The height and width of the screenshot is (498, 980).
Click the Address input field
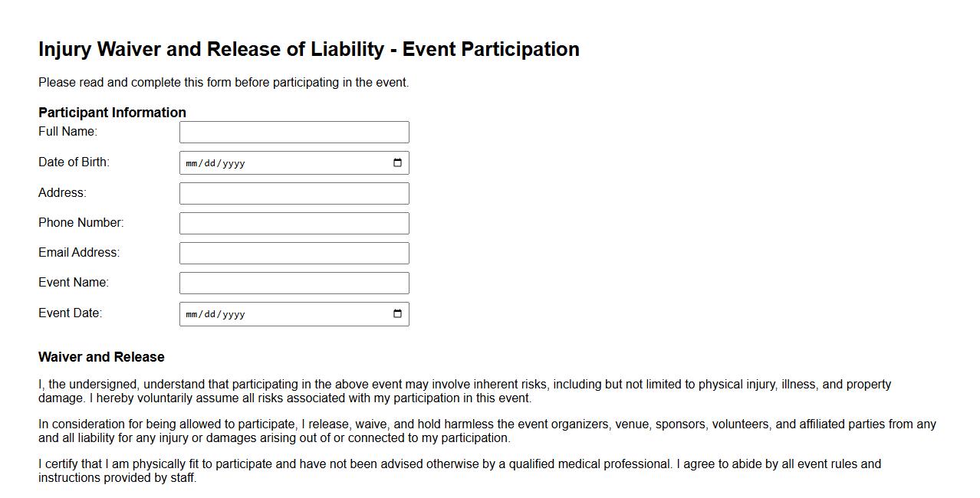(294, 192)
